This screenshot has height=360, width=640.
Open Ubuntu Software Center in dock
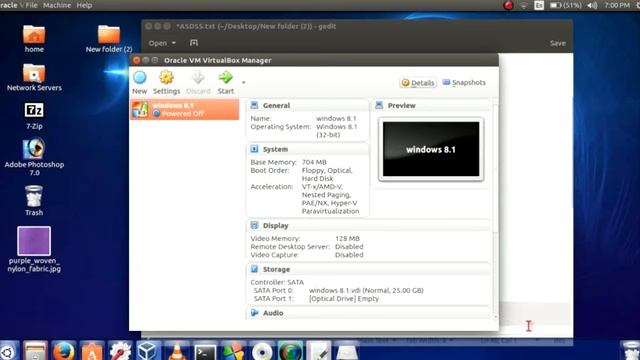coord(92,351)
